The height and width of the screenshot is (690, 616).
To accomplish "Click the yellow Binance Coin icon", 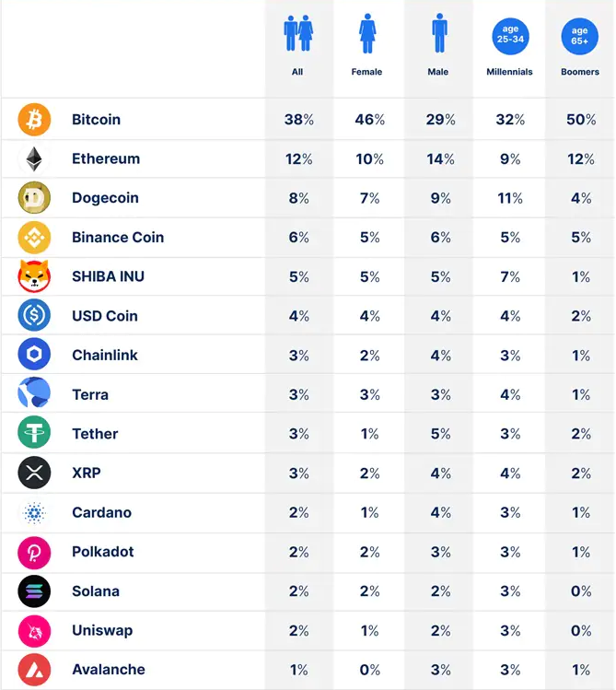I will click(x=34, y=238).
